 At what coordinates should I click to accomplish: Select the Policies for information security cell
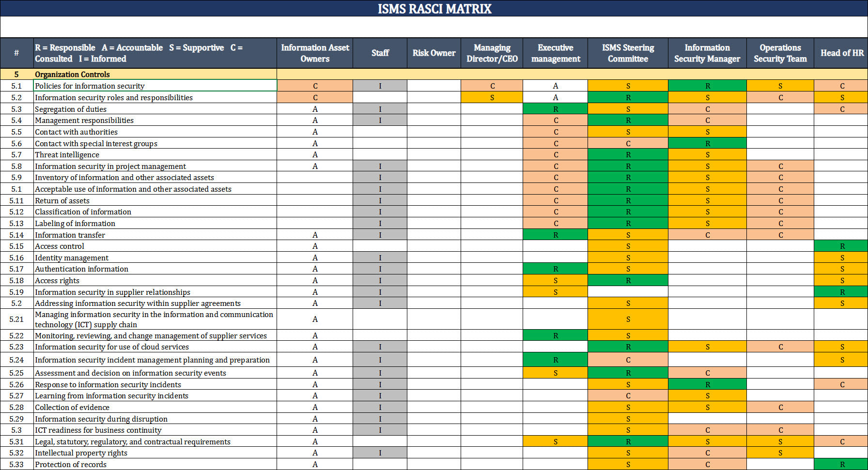(155, 86)
